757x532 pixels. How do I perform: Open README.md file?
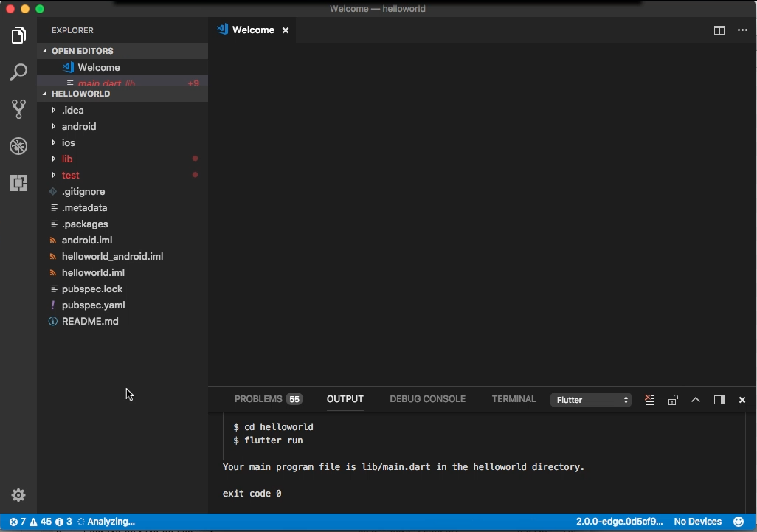click(122, 322)
